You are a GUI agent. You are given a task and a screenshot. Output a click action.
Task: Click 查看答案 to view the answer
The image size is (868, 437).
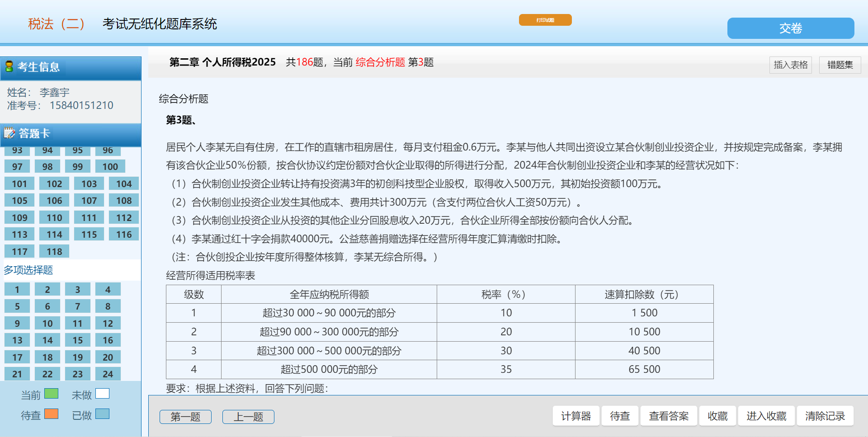click(x=669, y=416)
